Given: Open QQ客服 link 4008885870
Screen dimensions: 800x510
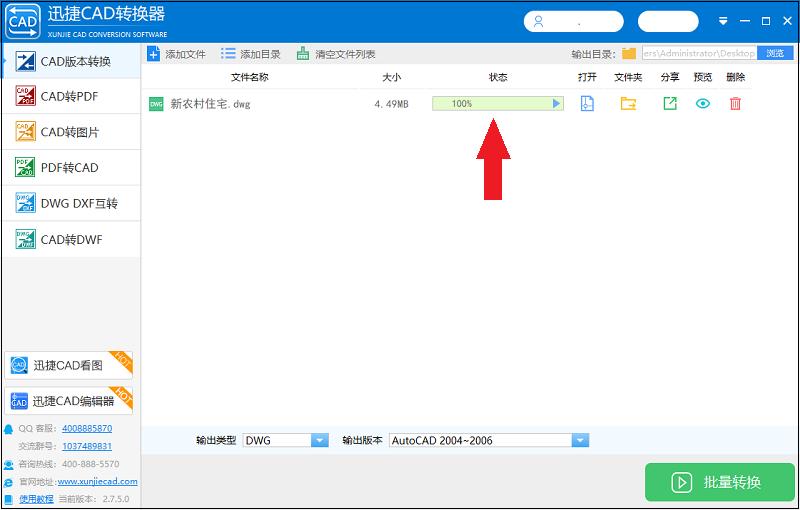Looking at the screenshot, I should tap(87, 428).
